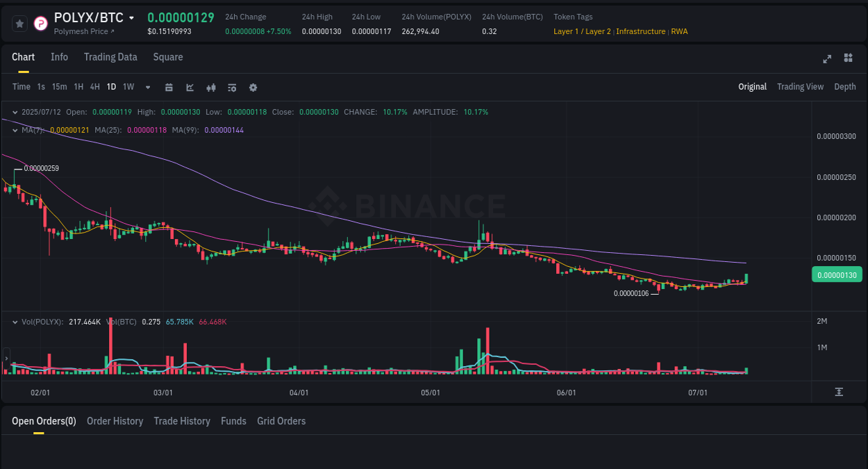Open the Order History tab
This screenshot has height=469, width=868.
(115, 421)
